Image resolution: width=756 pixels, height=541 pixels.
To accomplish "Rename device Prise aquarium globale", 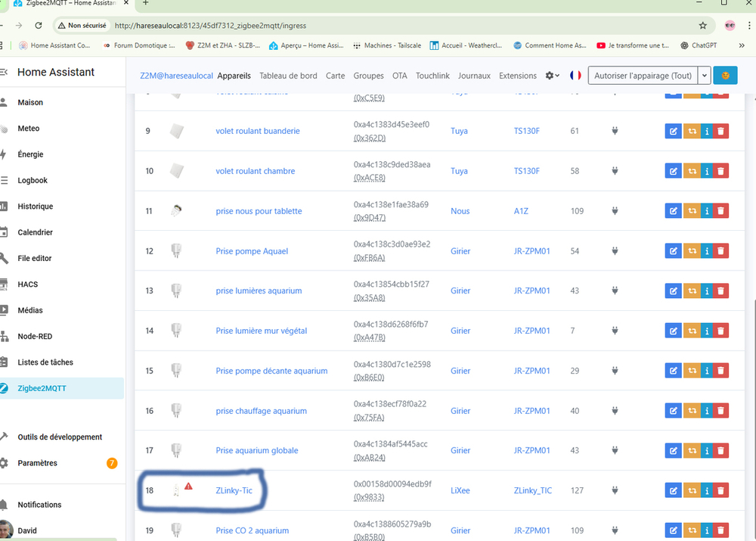I will click(x=673, y=451).
